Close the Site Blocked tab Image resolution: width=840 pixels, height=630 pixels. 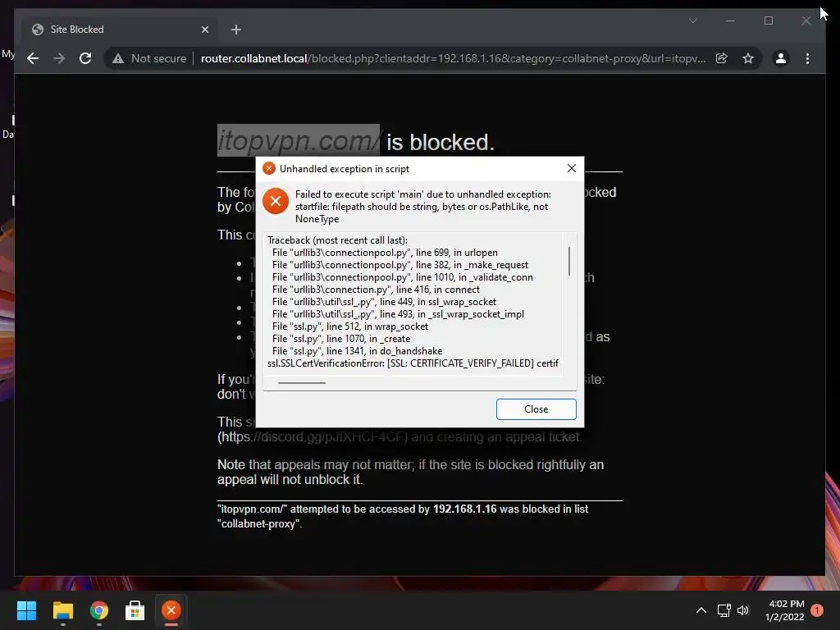tap(204, 30)
